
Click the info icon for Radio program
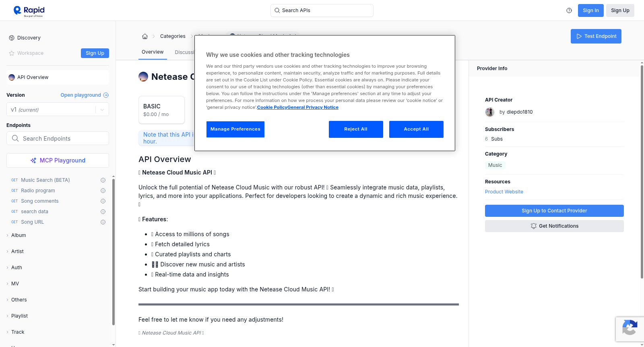coord(103,191)
